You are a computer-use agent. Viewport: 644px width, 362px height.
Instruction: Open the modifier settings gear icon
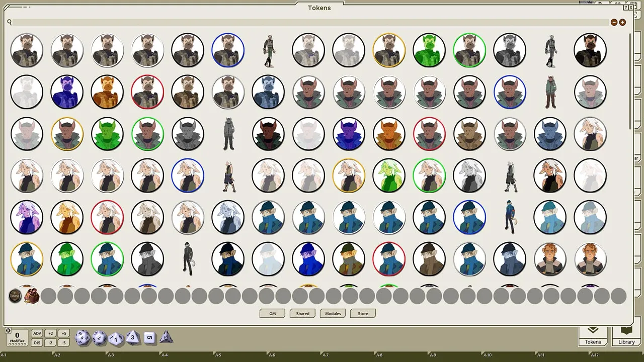[8, 331]
